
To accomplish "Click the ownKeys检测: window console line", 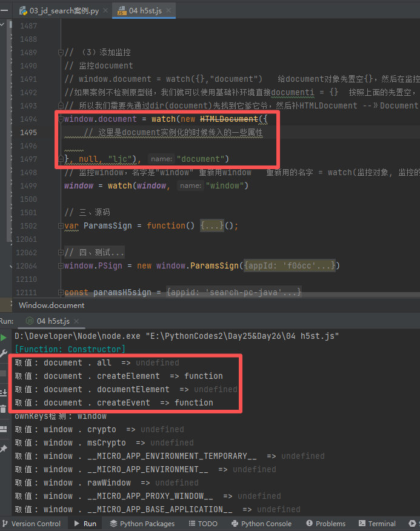I will 60,416.
